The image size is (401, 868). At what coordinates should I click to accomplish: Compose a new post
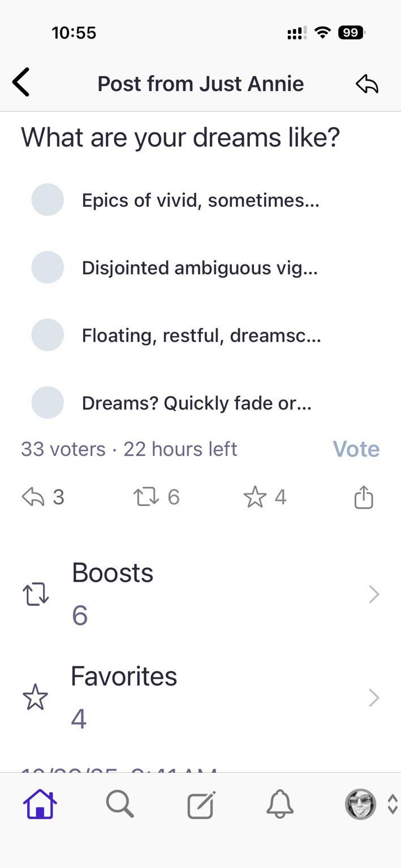pyautogui.click(x=200, y=805)
